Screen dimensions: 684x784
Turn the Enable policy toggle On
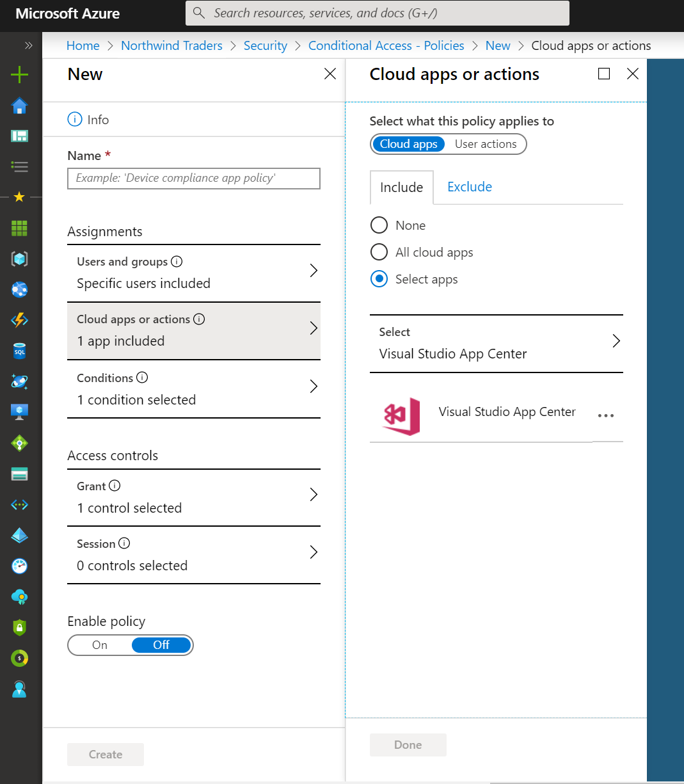99,644
